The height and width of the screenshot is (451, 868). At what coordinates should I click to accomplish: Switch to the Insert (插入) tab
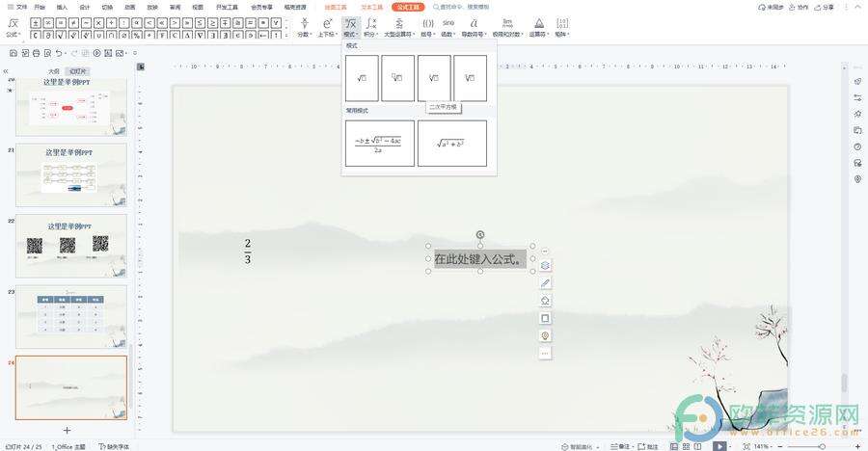click(62, 7)
